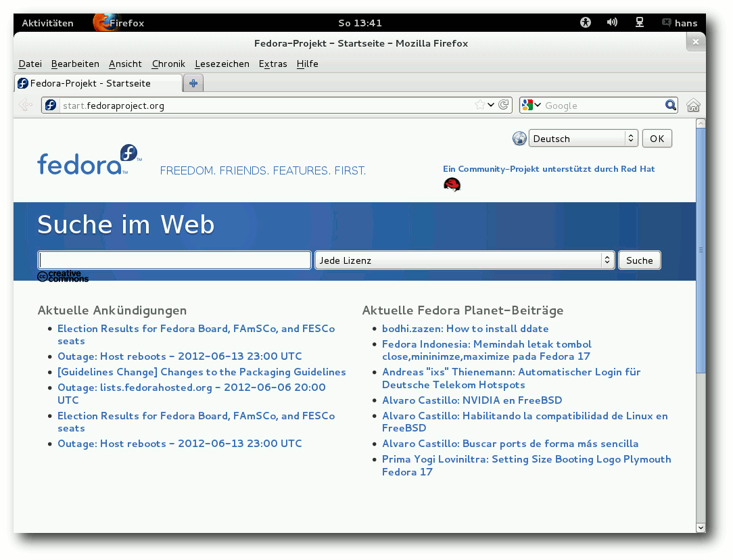Click the globe language icon
The image size is (733, 560).
point(519,139)
